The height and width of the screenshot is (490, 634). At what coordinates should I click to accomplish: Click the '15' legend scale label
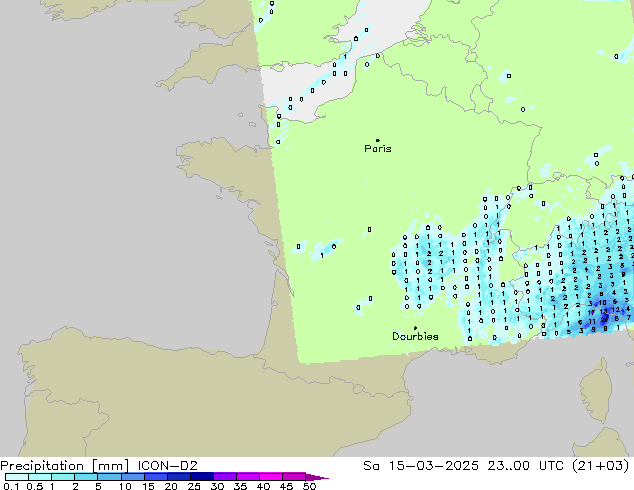point(148,486)
